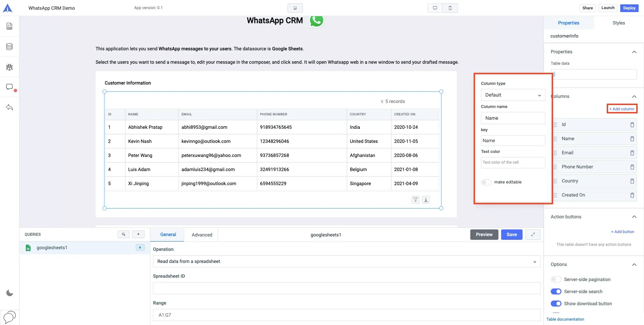
Task: Disable Server-side search
Action: tap(556, 291)
